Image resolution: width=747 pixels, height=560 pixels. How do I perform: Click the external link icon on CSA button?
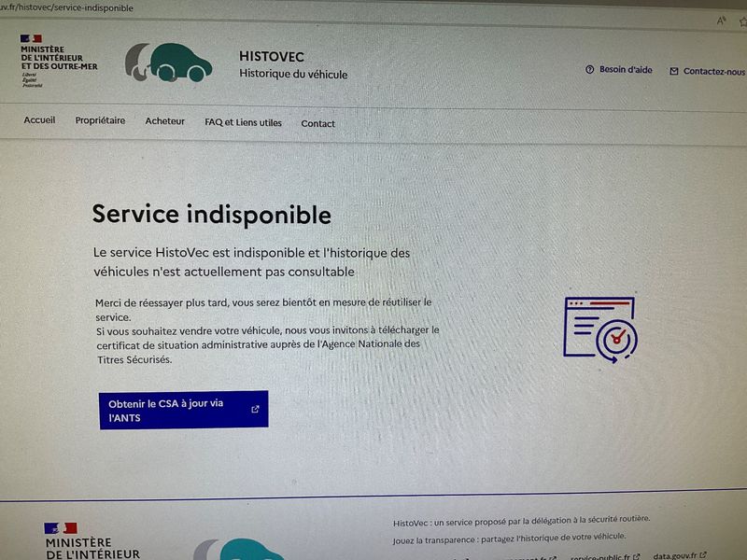pos(255,409)
